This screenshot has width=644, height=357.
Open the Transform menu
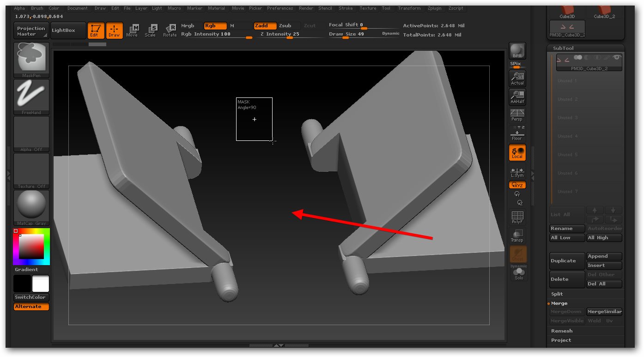409,8
